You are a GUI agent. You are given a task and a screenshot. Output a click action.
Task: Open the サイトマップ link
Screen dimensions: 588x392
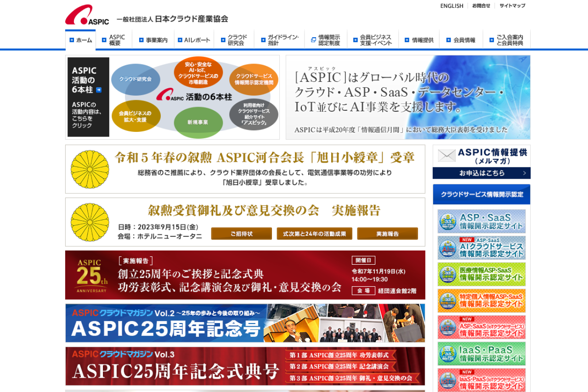click(512, 6)
